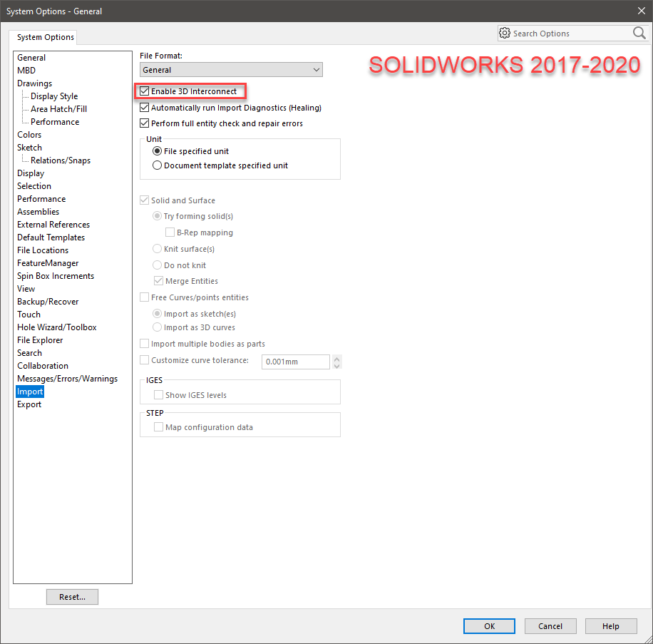Open the Drawings category
Screen dimensions: 653x644
click(x=34, y=83)
